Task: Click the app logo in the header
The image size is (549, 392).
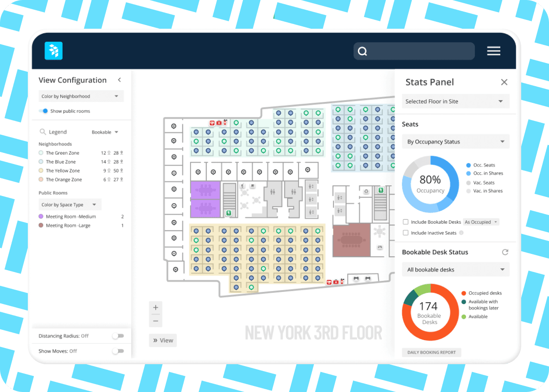Action: (x=53, y=51)
